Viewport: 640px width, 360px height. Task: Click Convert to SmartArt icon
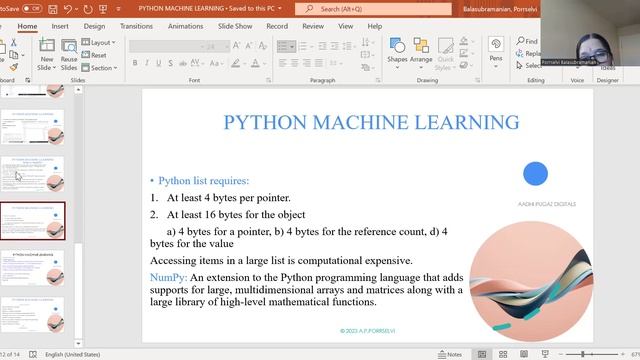[366, 67]
